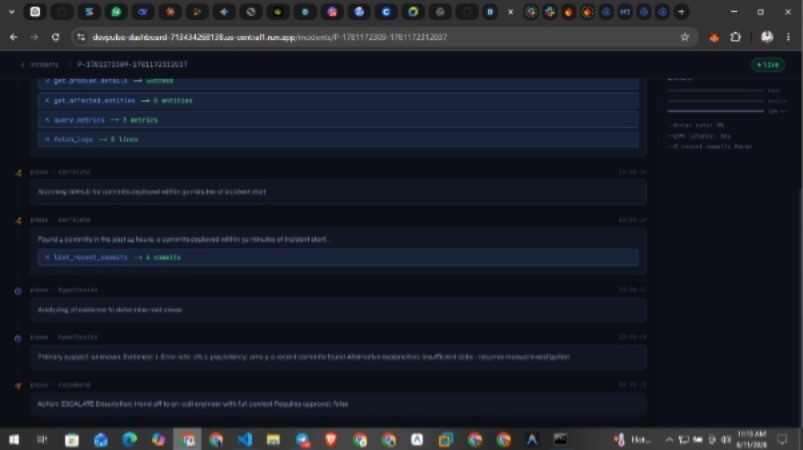Open the tab search dropdown arrow
This screenshot has height=450, width=803.
pos(11,12)
